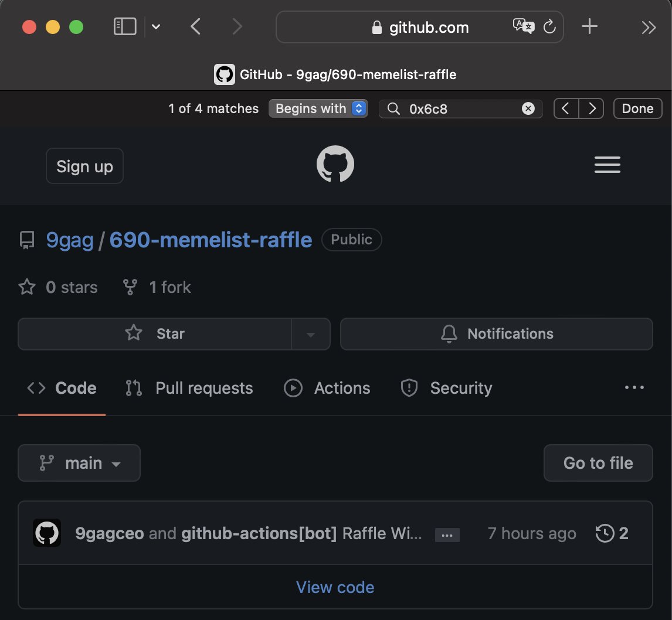
Task: Open the find magnifier options icon
Action: [x=393, y=109]
